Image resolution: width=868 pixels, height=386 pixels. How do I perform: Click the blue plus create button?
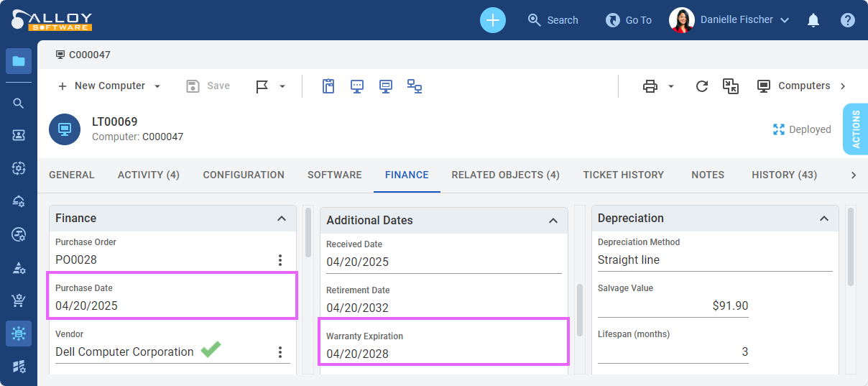pos(493,20)
